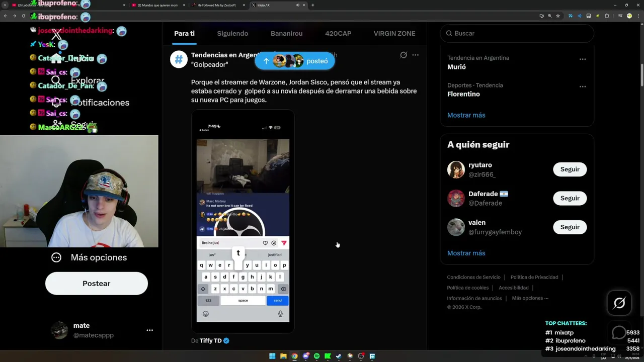
Task: Open Extensions puzzle icon in browser
Action: pos(607,16)
